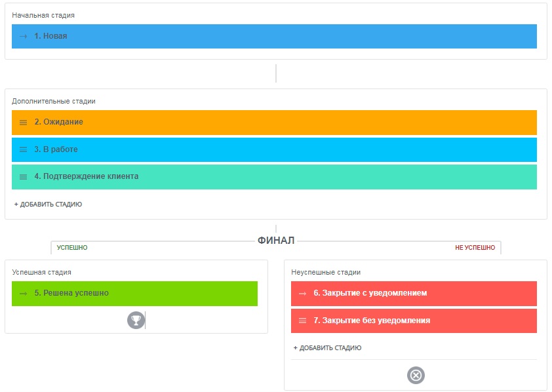Click the НЕ УСПЕШНО label
The width and height of the screenshot is (552, 392).
point(475,247)
